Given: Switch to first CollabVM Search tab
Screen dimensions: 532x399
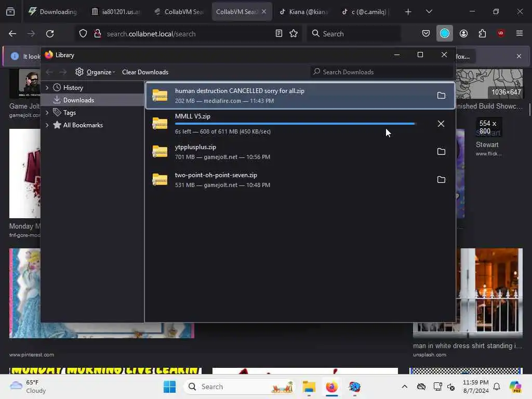Looking at the screenshot, I should (x=179, y=12).
